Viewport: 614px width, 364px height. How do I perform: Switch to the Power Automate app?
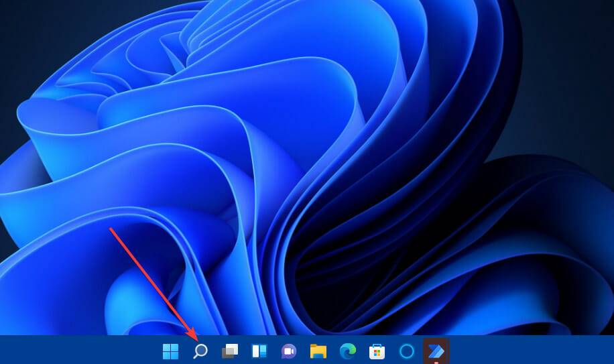point(436,351)
